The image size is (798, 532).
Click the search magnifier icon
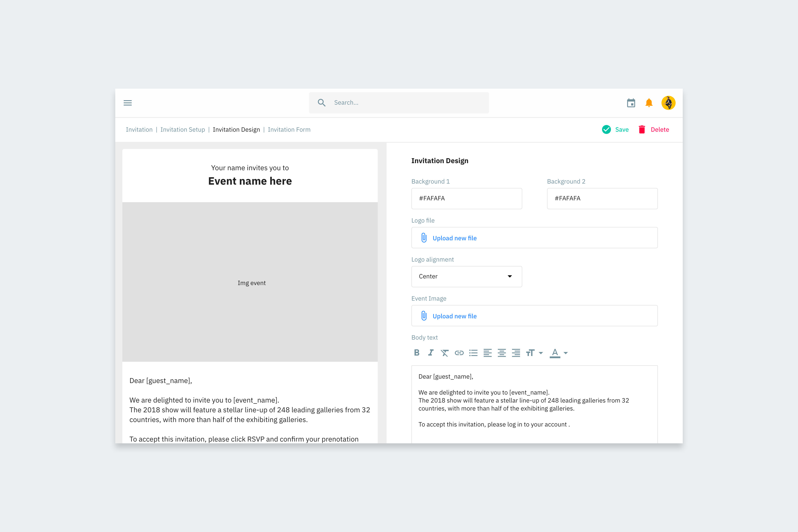coord(322,103)
